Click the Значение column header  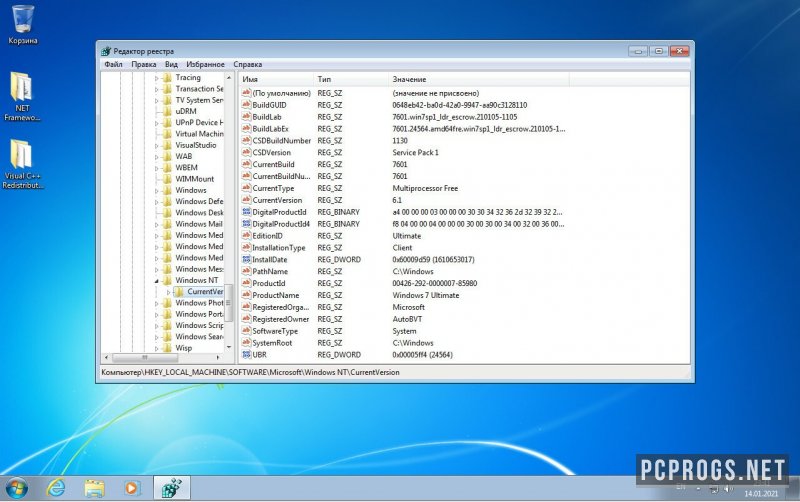coord(479,79)
